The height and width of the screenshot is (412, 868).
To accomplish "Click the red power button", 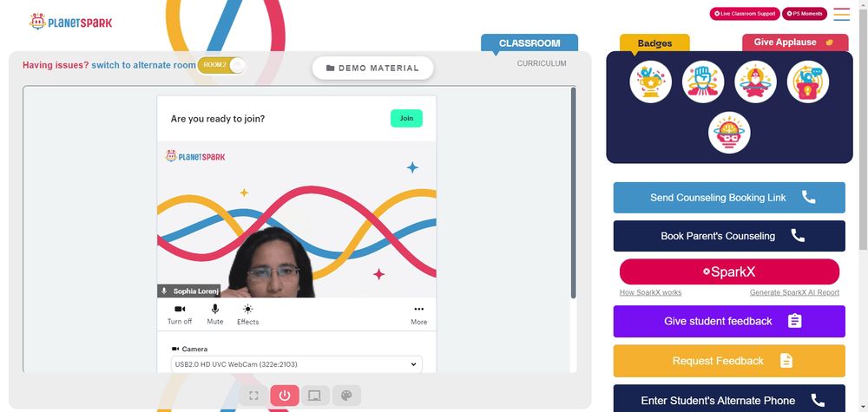I will pos(285,396).
